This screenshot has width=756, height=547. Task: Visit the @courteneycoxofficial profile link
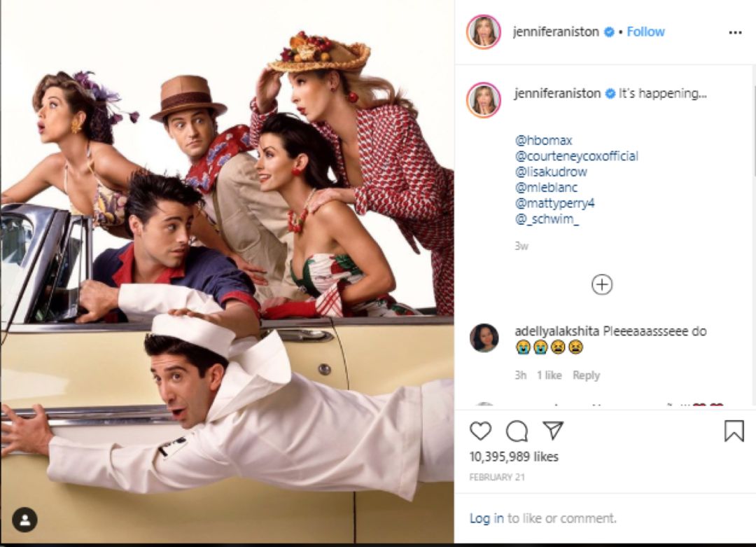[577, 156]
